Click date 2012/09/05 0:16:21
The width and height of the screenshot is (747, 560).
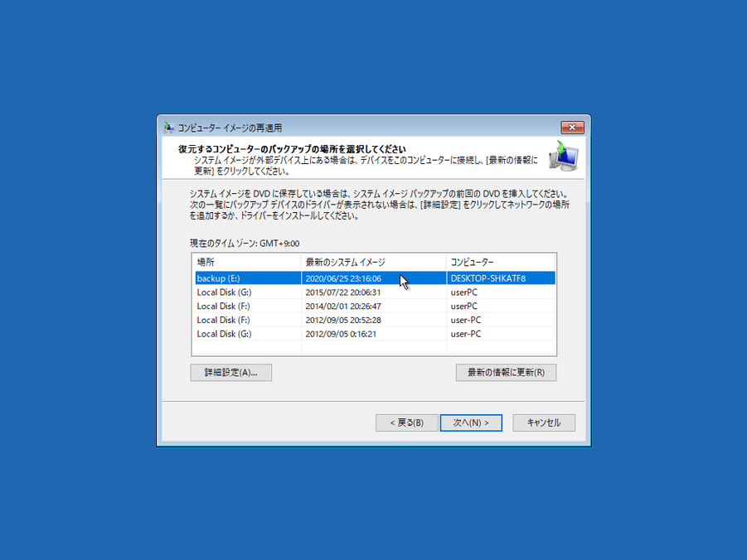(341, 334)
